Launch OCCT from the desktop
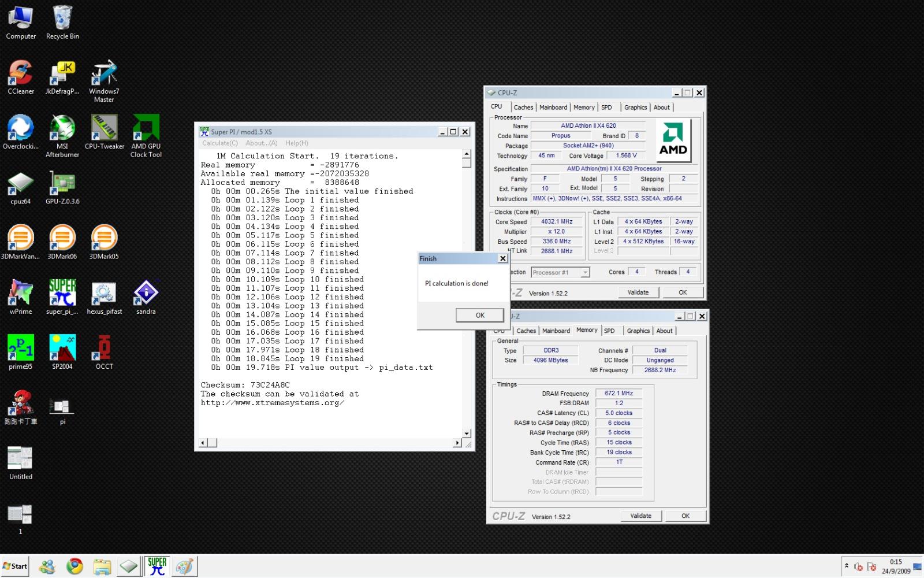 pyautogui.click(x=104, y=353)
